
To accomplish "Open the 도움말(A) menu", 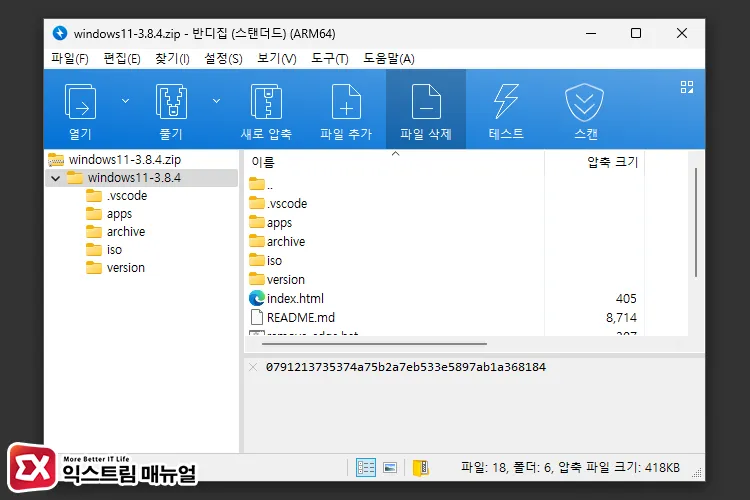I will (388, 59).
